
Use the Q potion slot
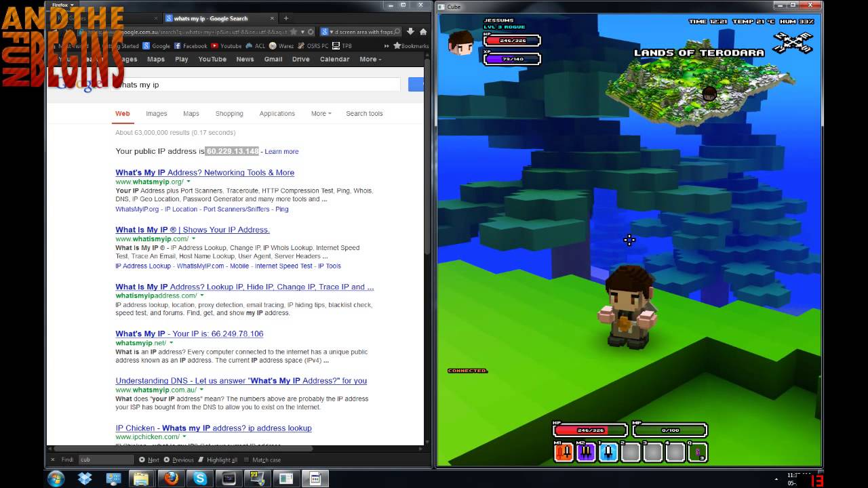coord(698,452)
